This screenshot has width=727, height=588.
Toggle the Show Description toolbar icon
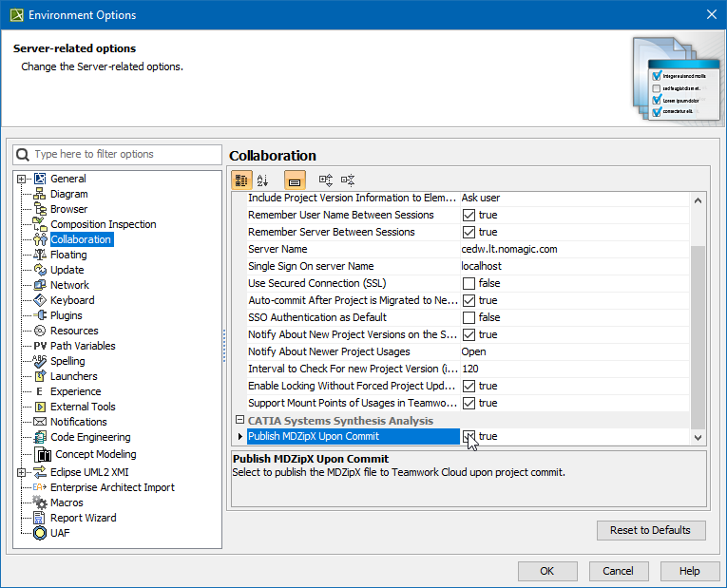tap(295, 180)
